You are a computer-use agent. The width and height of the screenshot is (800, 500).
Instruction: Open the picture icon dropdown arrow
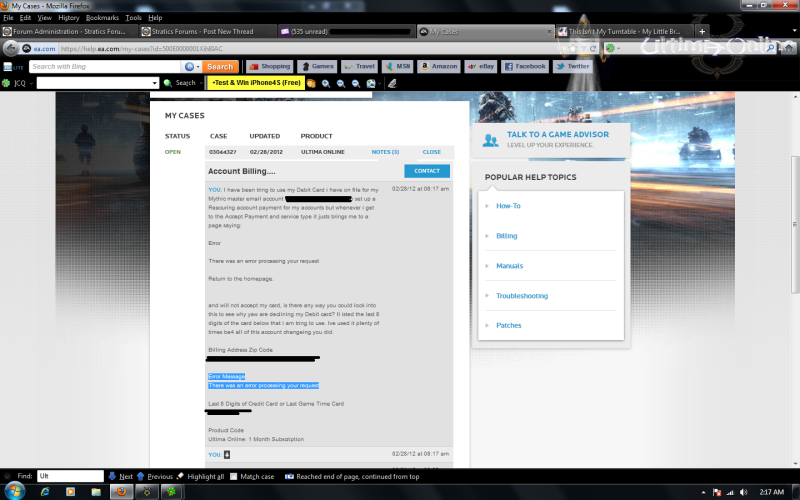[x=380, y=83]
